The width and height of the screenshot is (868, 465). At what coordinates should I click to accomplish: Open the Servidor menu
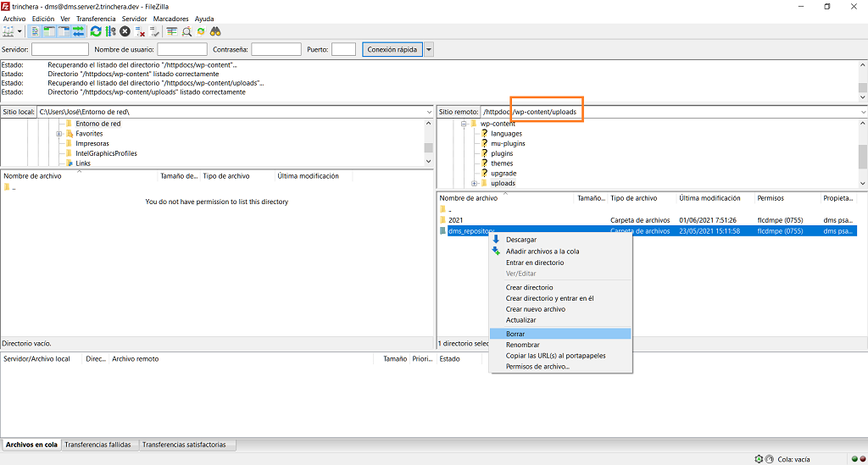[135, 19]
